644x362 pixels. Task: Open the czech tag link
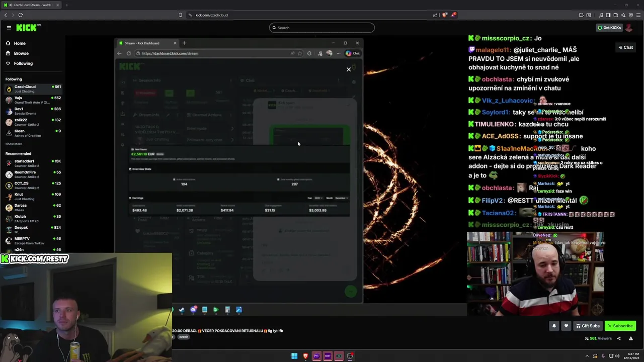[x=184, y=337]
